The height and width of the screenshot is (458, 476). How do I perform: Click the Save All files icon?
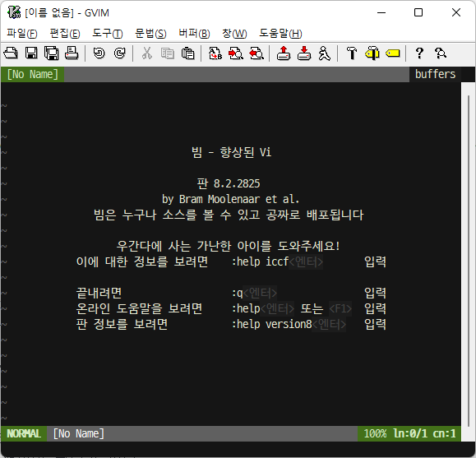coord(52,53)
